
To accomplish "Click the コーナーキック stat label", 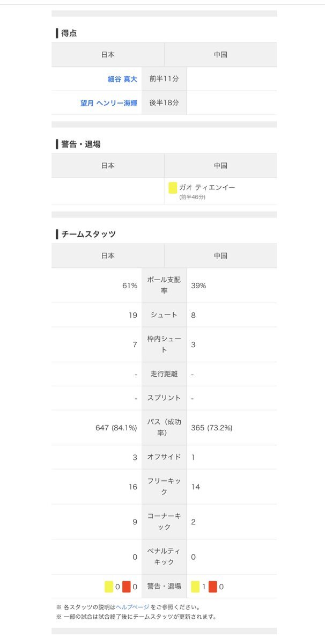I will click(164, 522).
